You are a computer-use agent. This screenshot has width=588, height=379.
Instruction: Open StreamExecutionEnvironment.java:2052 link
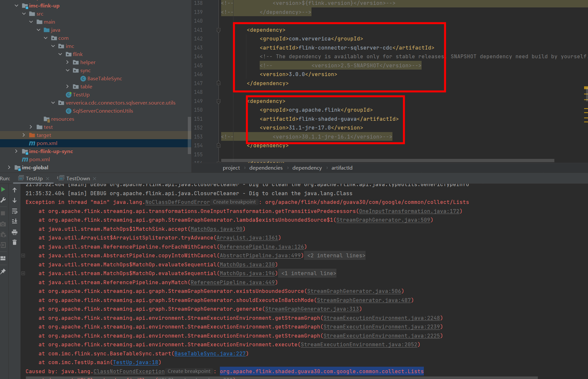click(359, 344)
